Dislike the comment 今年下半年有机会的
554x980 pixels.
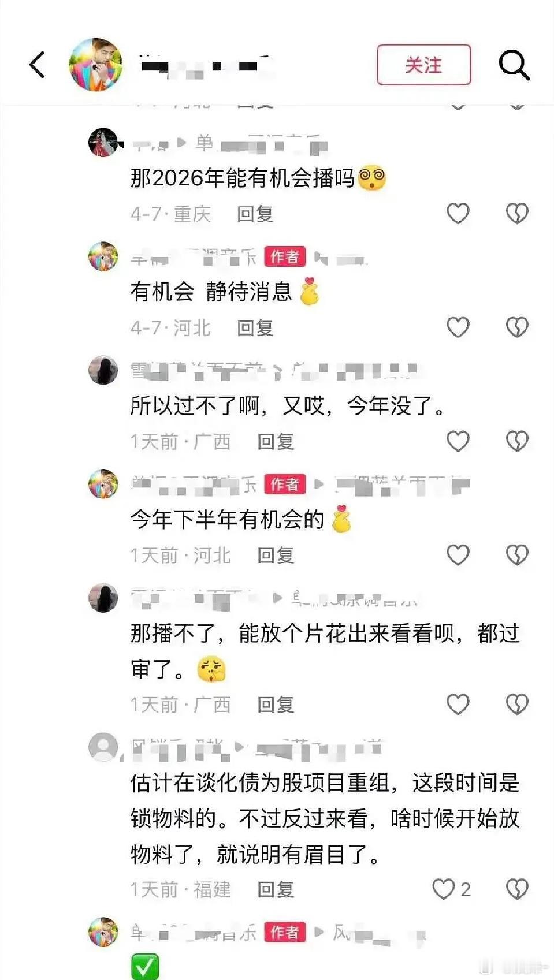[517, 555]
